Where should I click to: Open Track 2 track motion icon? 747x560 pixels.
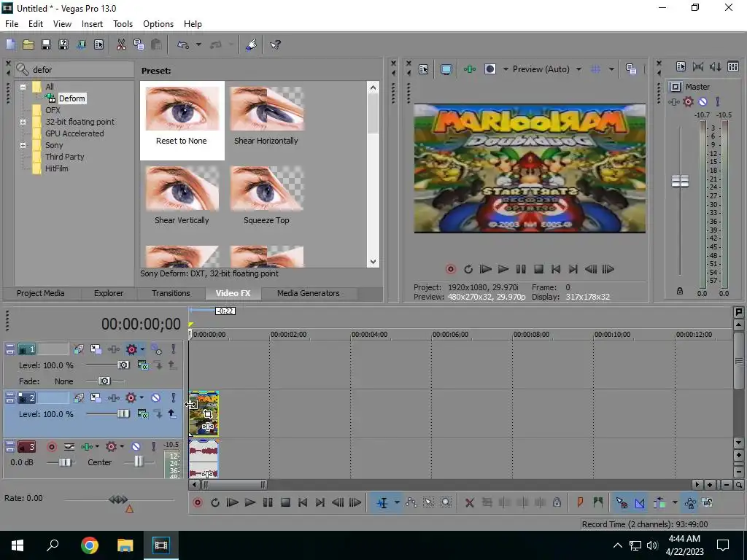(x=96, y=397)
